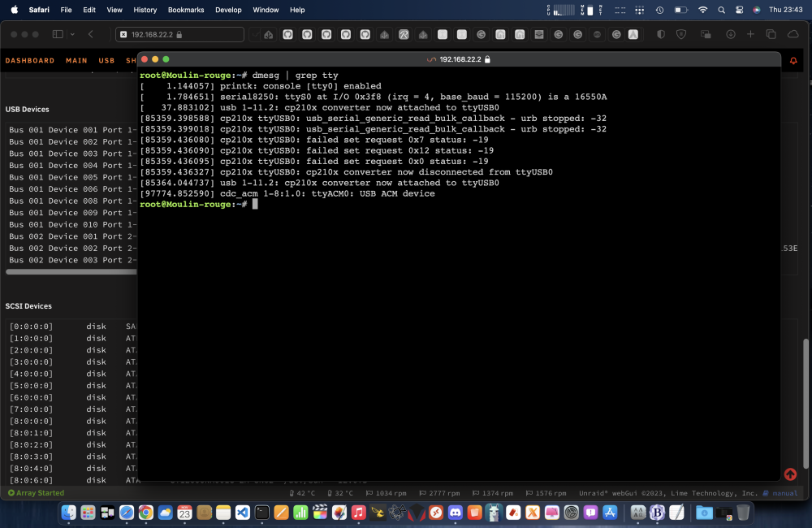
Task: Open the Time Machine menu bar icon
Action: point(659,10)
